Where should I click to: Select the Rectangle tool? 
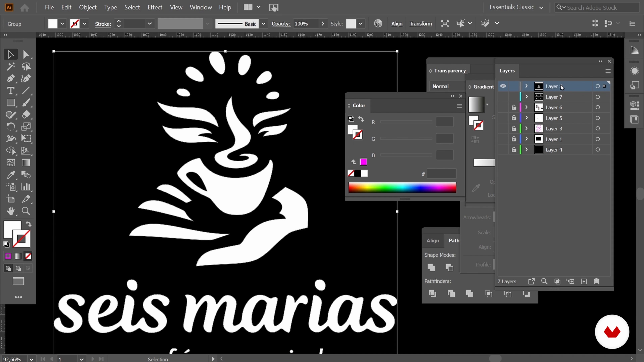coord(11,103)
